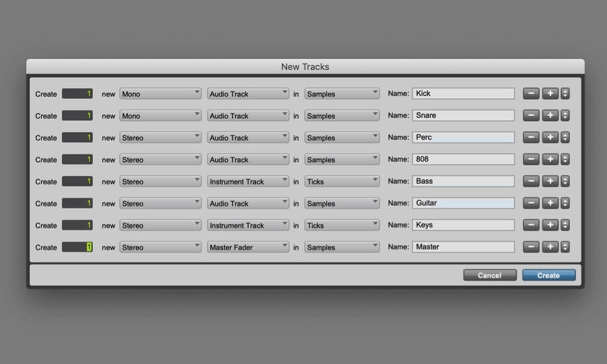Image resolution: width=607 pixels, height=364 pixels.
Task: Remove the Perc row with minus button
Action: pyautogui.click(x=531, y=137)
